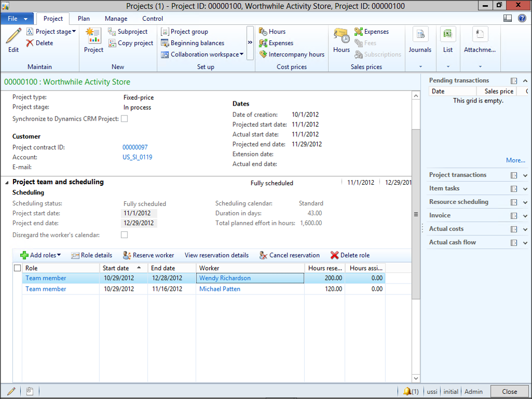Click the Delete icon in Maintain group
This screenshot has height=399, width=532.
coord(30,43)
